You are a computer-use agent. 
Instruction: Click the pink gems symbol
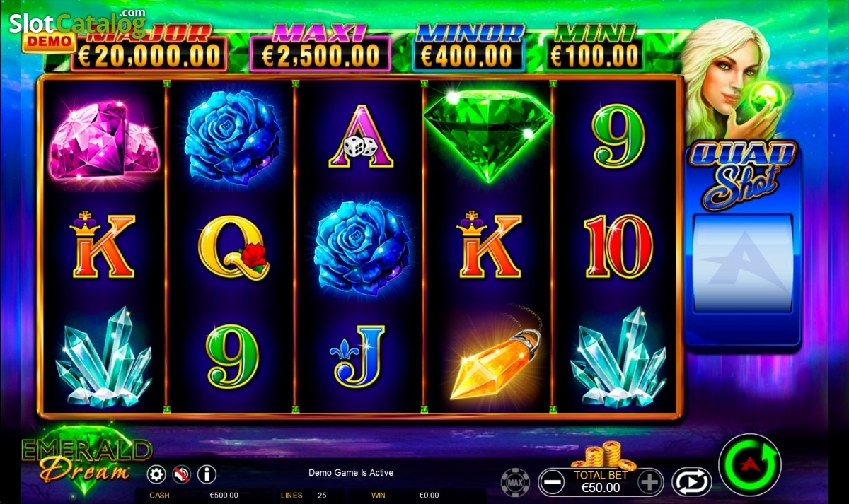click(x=103, y=139)
